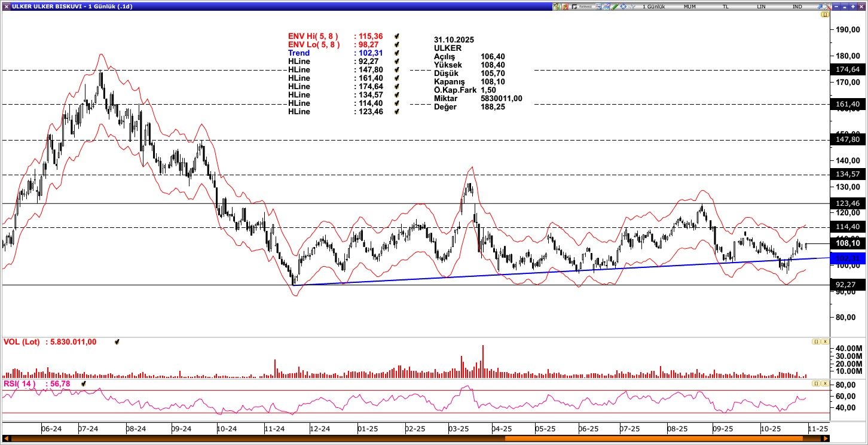Toggle the blue Trend line checkmark

coord(396,53)
